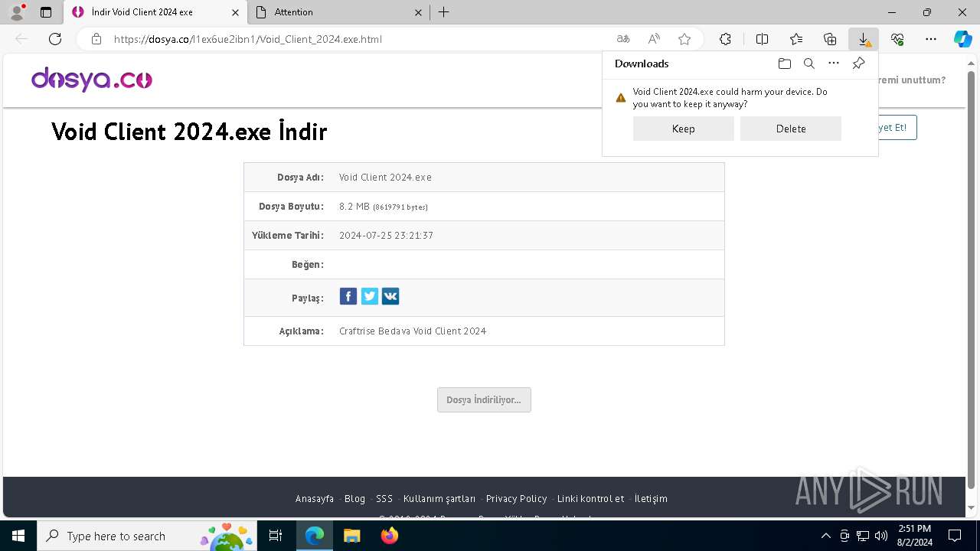Open the Anasayfa footer link
This screenshot has height=551, width=980.
pos(315,498)
